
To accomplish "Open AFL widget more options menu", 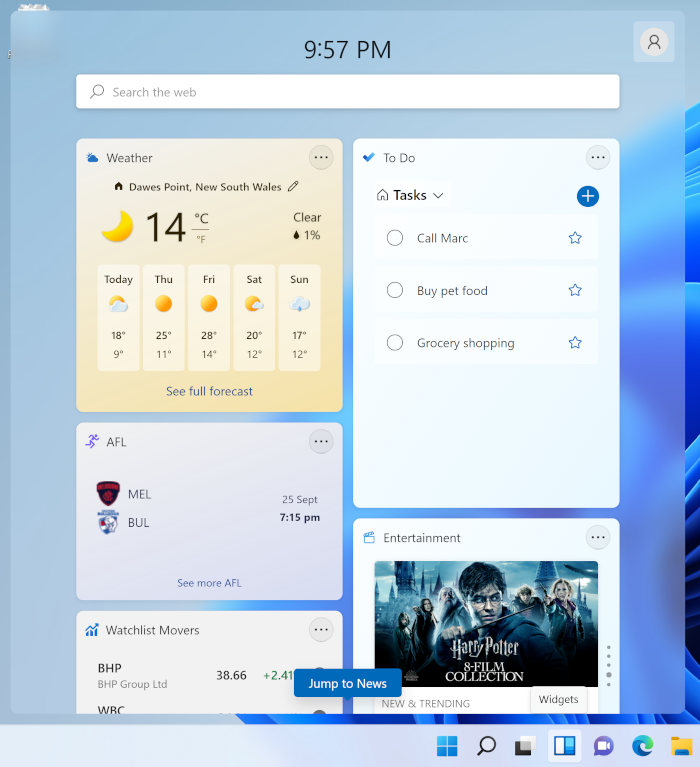I will [x=321, y=441].
